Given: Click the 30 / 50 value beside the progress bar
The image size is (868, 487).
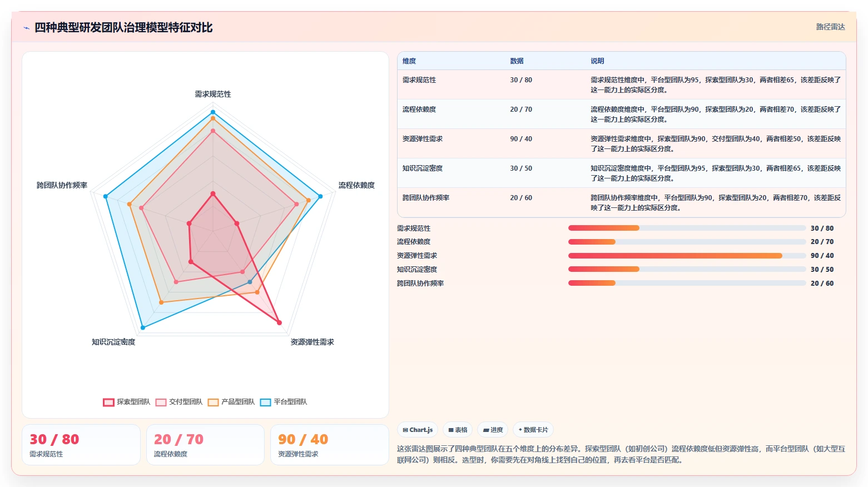Looking at the screenshot, I should point(822,270).
